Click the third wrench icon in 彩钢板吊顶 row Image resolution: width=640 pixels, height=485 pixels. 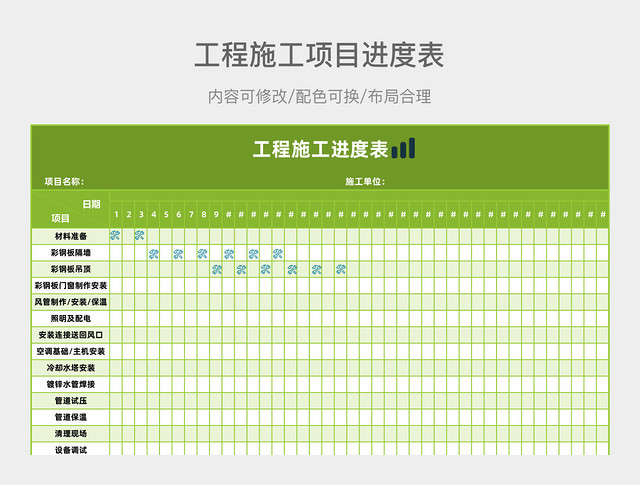click(266, 269)
